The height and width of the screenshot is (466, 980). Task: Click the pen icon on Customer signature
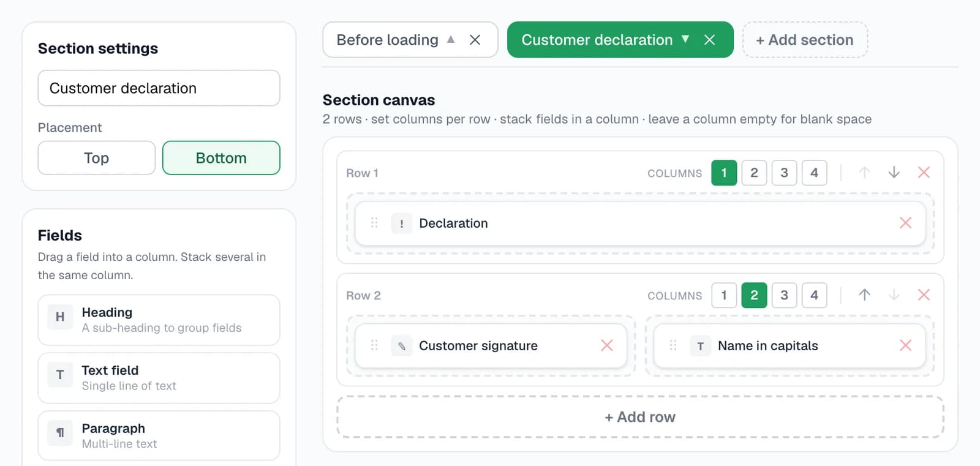tap(402, 346)
